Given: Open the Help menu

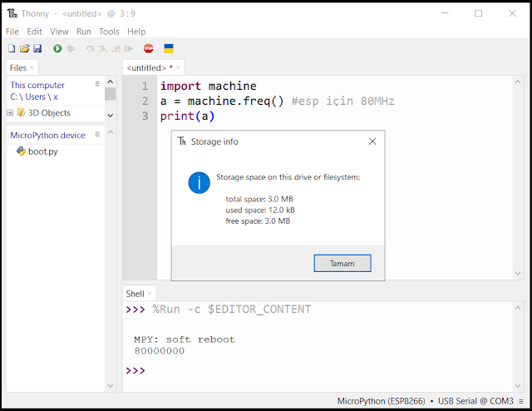Looking at the screenshot, I should (136, 32).
